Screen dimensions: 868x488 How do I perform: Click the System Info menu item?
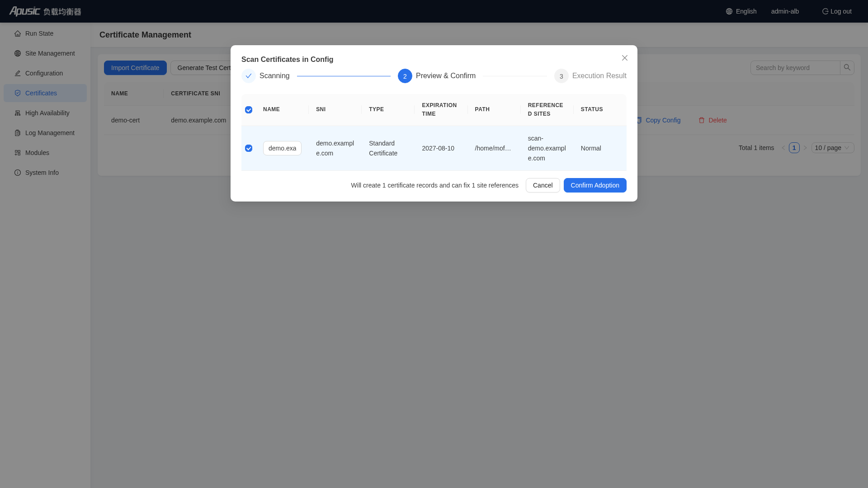(45, 173)
